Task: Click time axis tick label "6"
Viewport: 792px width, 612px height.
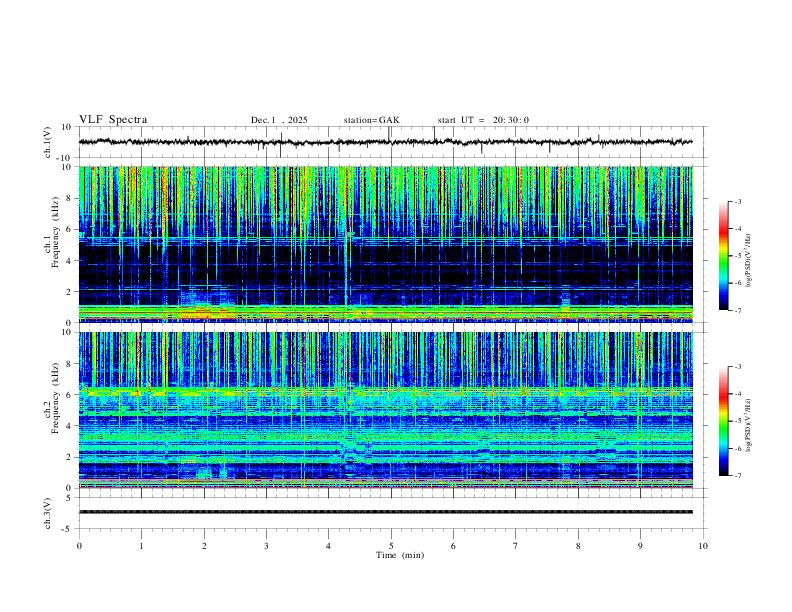Action: click(x=453, y=546)
